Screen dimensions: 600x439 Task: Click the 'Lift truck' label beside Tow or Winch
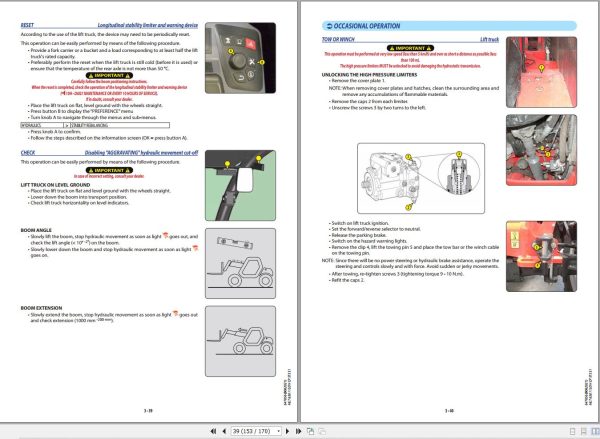[489, 39]
